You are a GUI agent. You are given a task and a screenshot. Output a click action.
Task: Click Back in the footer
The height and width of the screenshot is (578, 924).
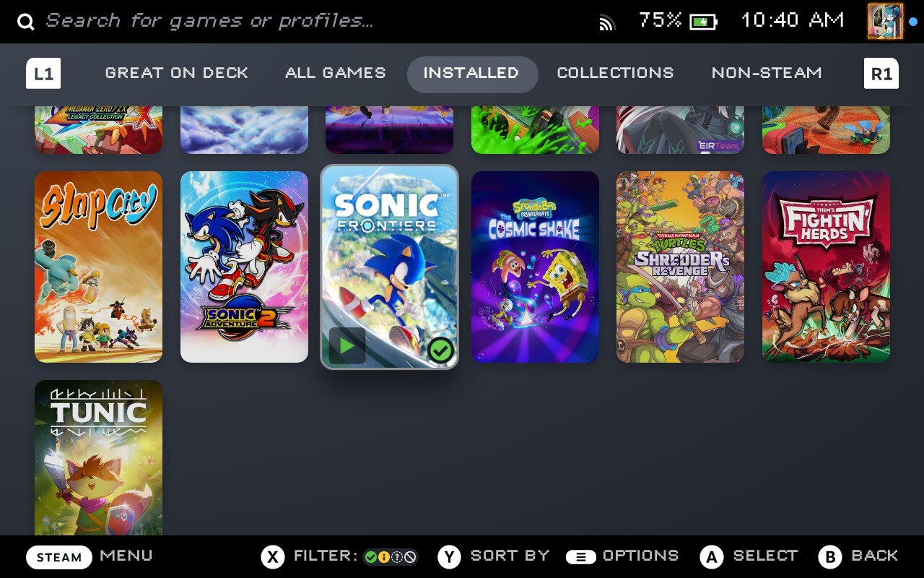pos(875,556)
